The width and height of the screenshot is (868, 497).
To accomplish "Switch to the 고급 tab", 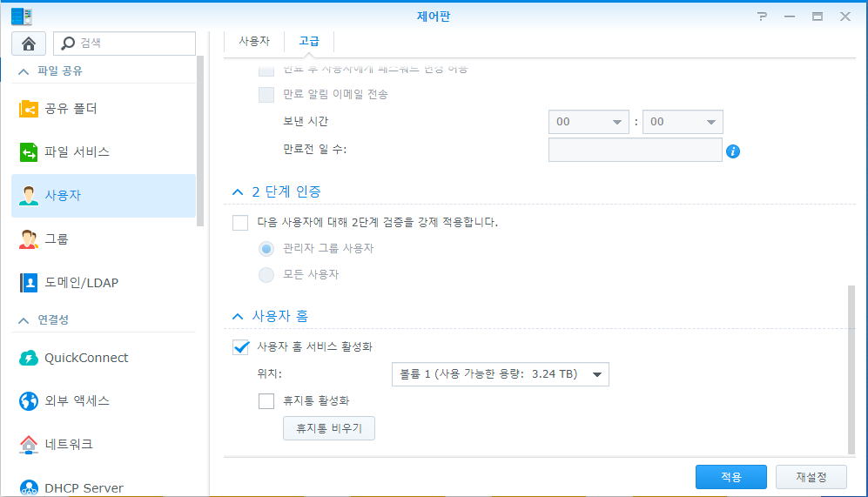I will (309, 41).
